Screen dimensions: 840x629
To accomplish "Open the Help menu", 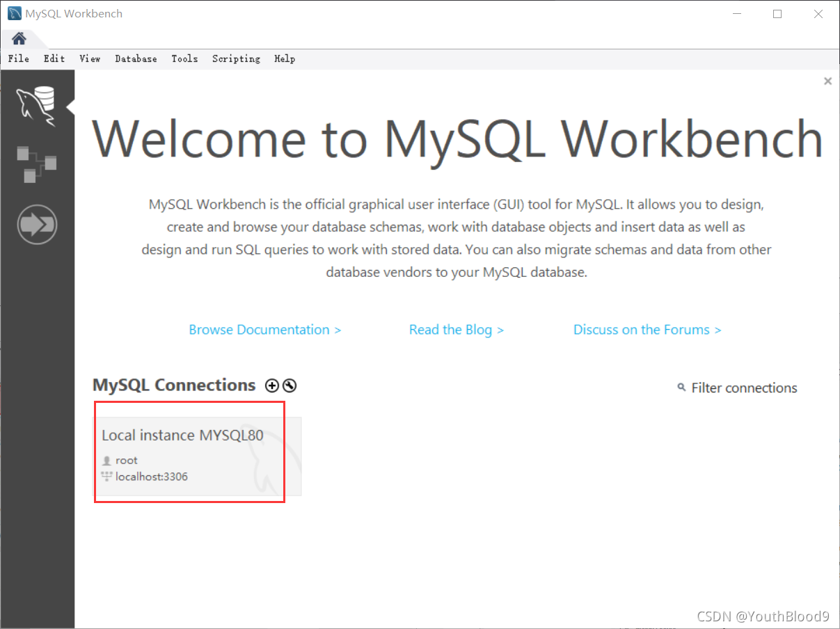I will 285,59.
